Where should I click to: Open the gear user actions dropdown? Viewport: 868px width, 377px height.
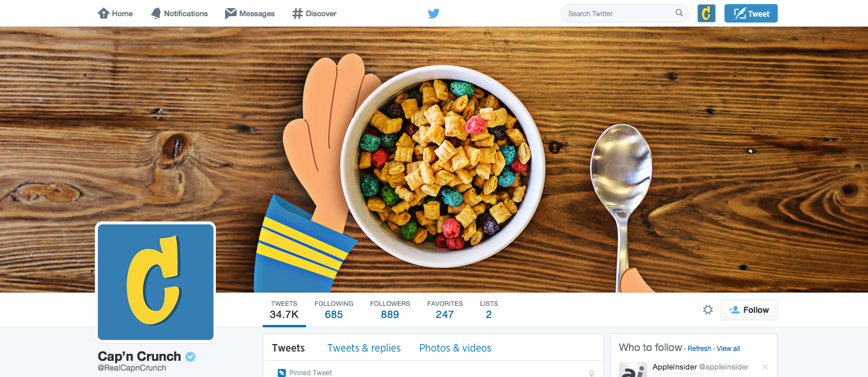pyautogui.click(x=708, y=310)
